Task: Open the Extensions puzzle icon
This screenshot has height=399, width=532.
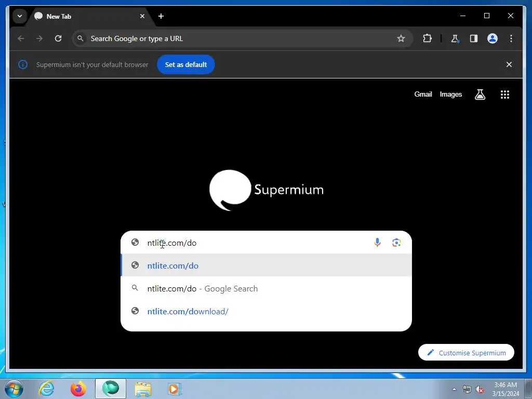Action: [427, 38]
